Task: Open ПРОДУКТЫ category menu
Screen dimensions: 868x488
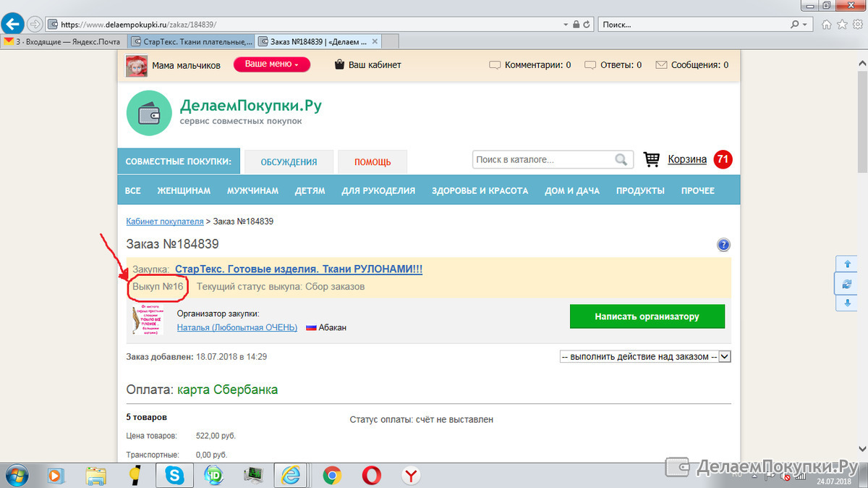Action: (x=640, y=190)
